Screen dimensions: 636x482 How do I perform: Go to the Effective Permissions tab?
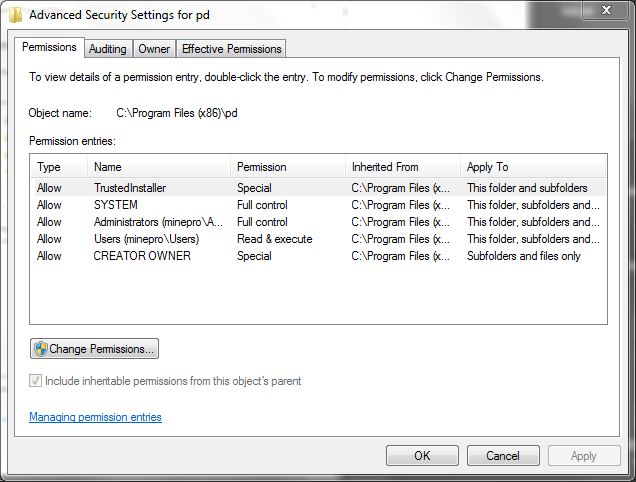(x=232, y=49)
